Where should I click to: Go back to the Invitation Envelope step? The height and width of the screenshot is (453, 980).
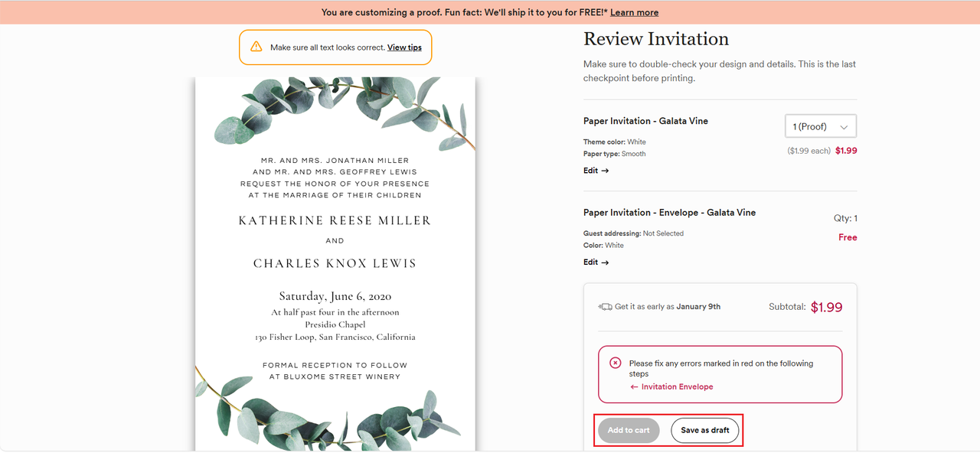(x=671, y=386)
